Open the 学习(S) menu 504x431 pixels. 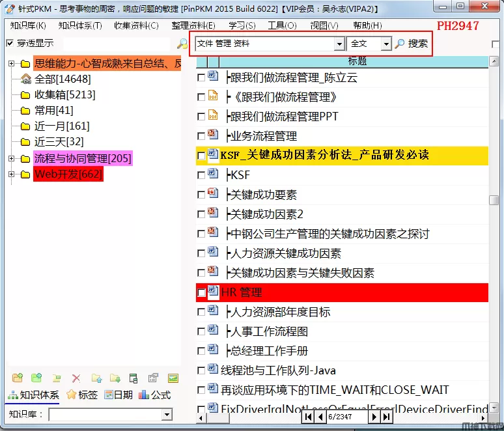point(242,25)
